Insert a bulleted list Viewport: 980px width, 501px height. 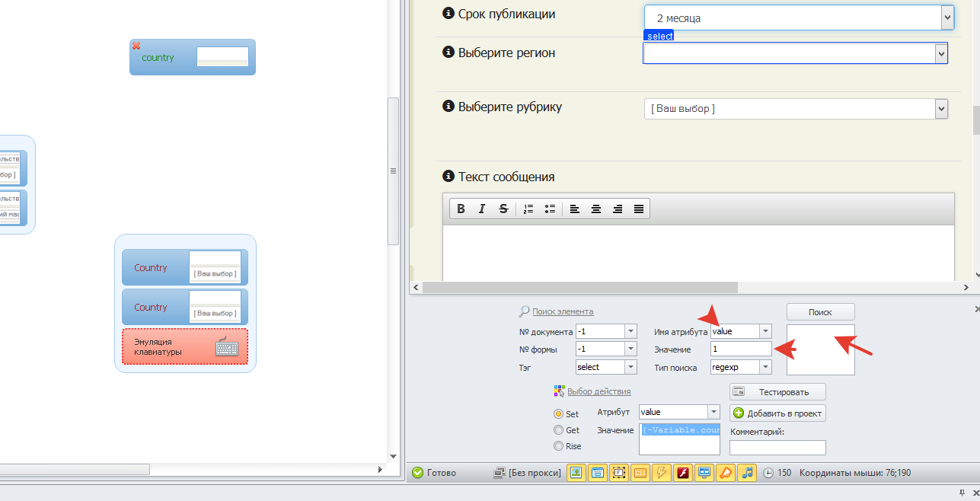(x=550, y=209)
